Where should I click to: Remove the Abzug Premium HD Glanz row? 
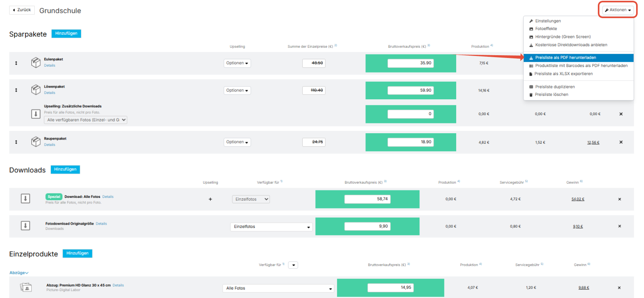[619, 288]
